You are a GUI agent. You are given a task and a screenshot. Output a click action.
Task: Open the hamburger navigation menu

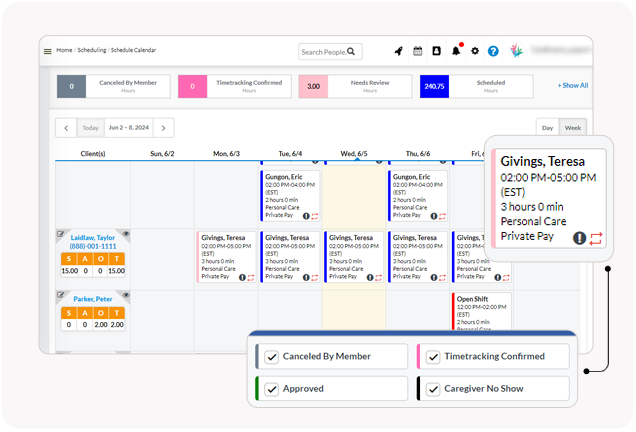[x=47, y=51]
